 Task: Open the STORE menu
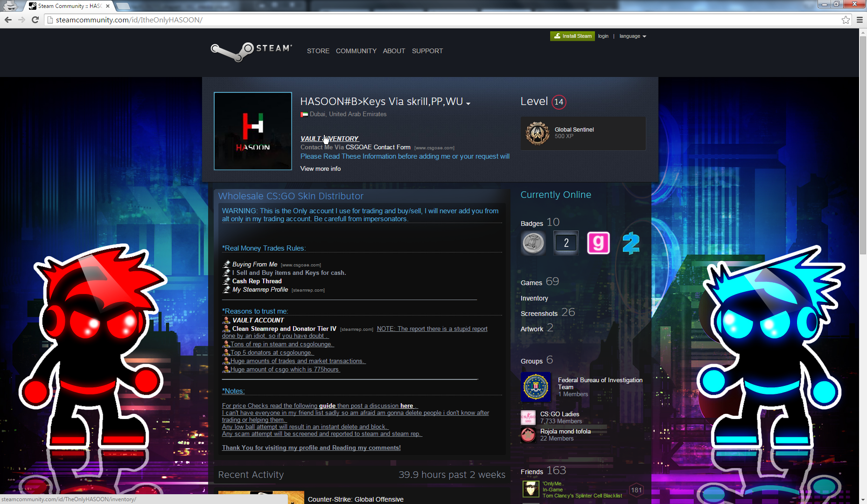(318, 51)
